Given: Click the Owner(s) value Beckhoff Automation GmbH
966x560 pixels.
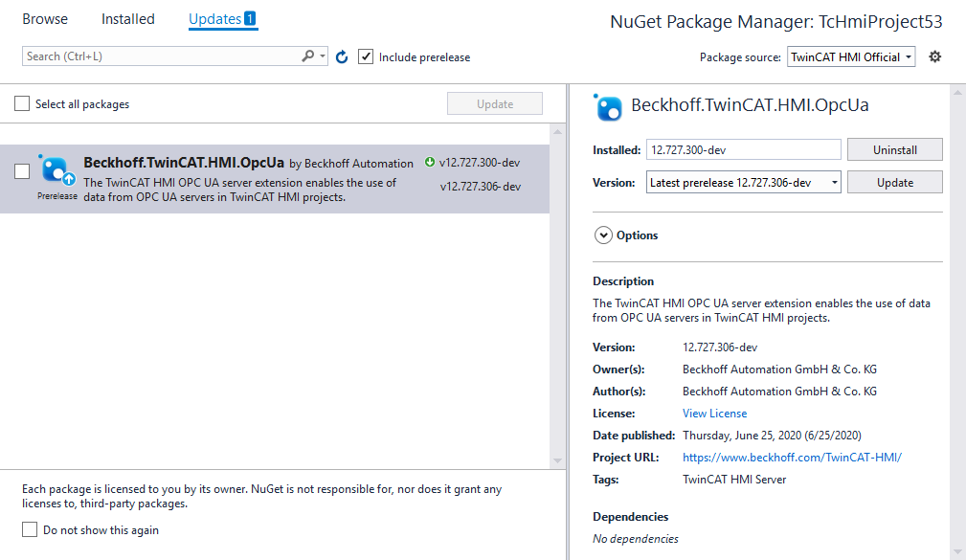Looking at the screenshot, I should point(779,369).
